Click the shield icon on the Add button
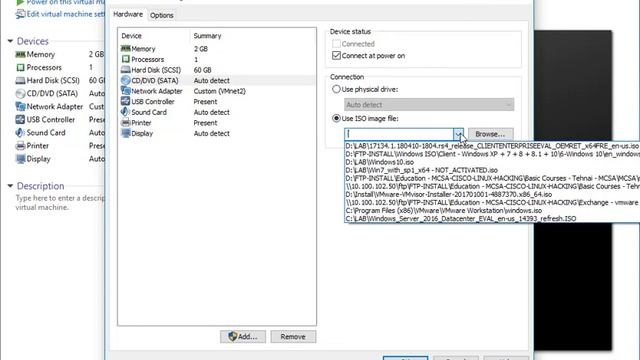640x360 pixels. (233, 336)
